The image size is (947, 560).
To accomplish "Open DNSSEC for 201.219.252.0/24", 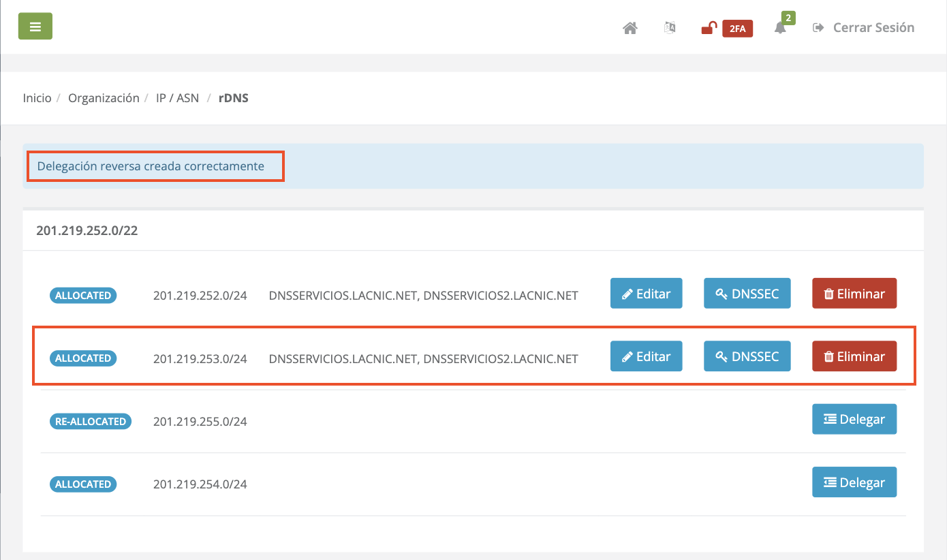I will [x=747, y=294].
